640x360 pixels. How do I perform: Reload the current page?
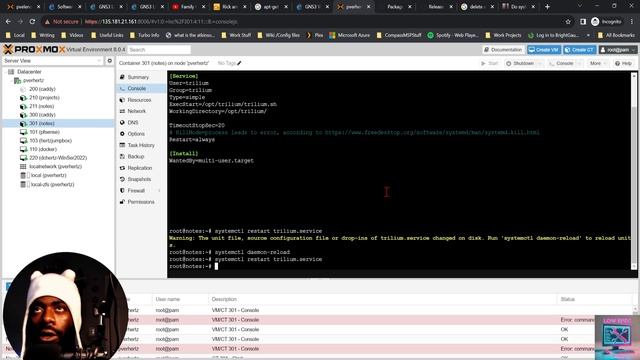[x=32, y=22]
